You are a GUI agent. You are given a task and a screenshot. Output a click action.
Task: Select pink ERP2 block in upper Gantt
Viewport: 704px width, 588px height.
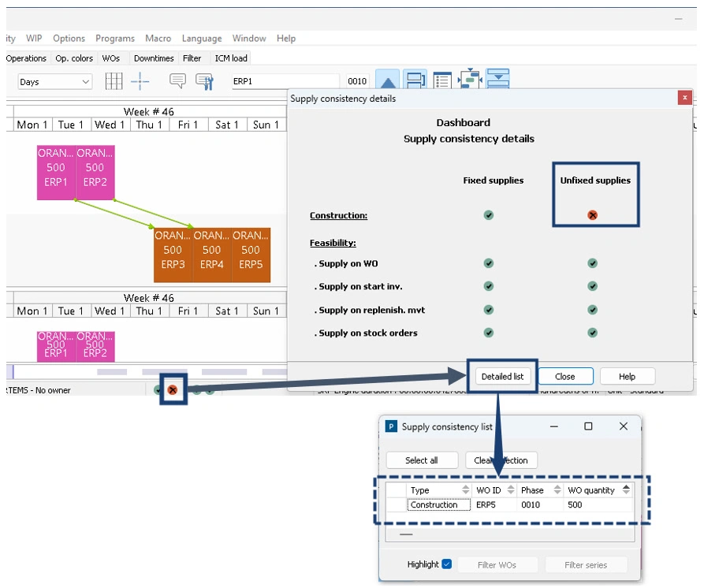pyautogui.click(x=95, y=173)
